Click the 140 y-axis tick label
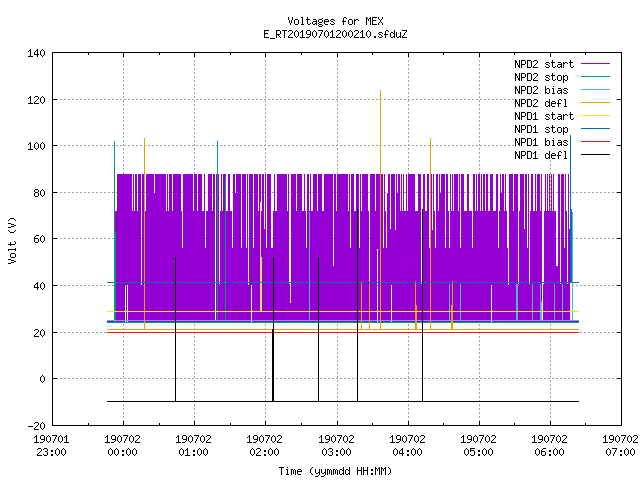640x480 pixels. coord(36,53)
